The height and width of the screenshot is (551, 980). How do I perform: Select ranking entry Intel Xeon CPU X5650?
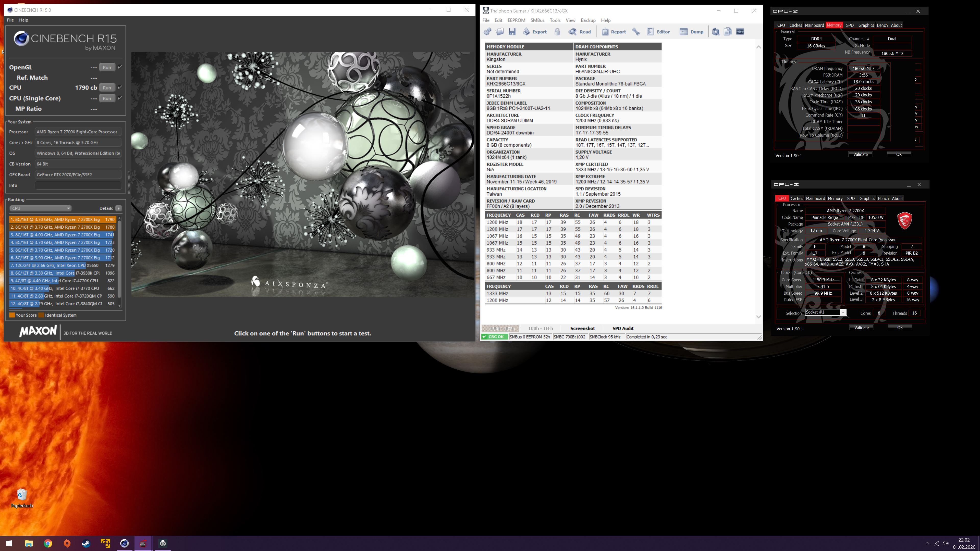point(62,265)
